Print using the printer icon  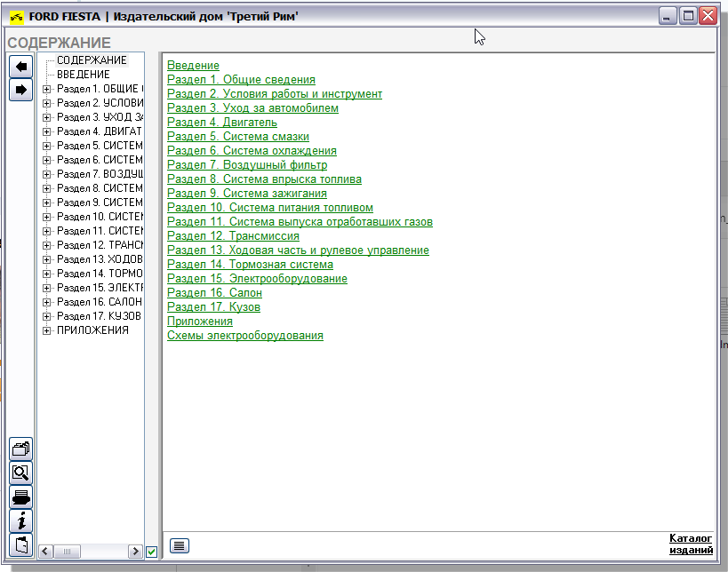[x=21, y=497]
